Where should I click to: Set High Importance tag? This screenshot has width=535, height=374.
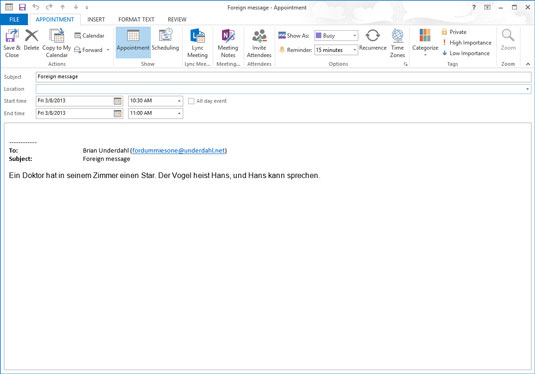(x=467, y=42)
